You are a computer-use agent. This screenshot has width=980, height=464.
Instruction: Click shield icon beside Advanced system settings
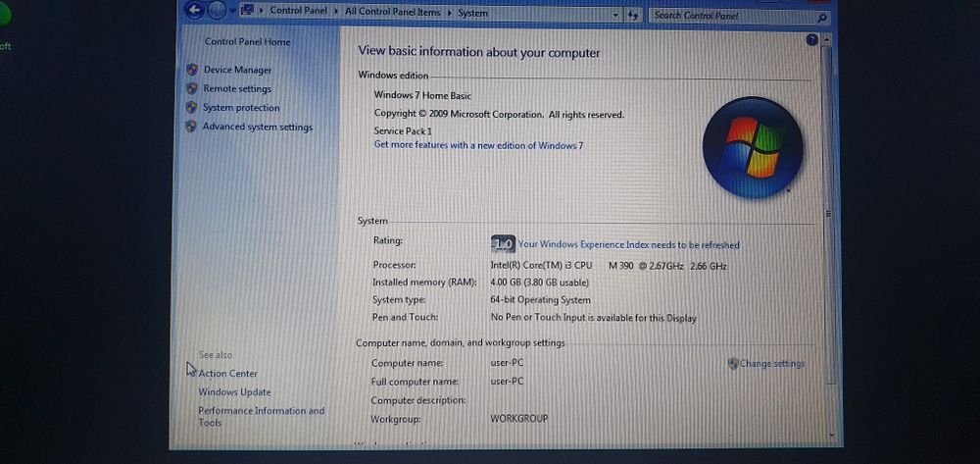191,127
